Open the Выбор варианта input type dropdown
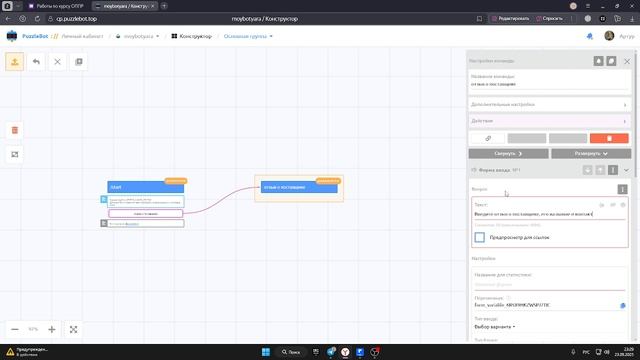640x360 pixels. pos(495,327)
